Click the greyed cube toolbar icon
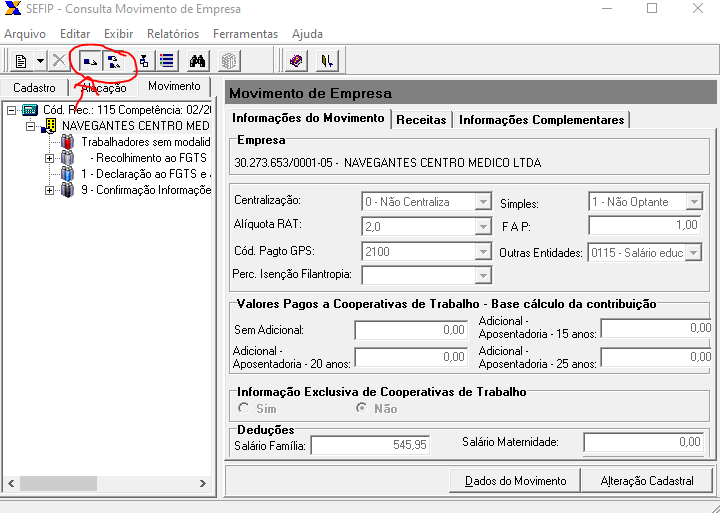 click(228, 61)
